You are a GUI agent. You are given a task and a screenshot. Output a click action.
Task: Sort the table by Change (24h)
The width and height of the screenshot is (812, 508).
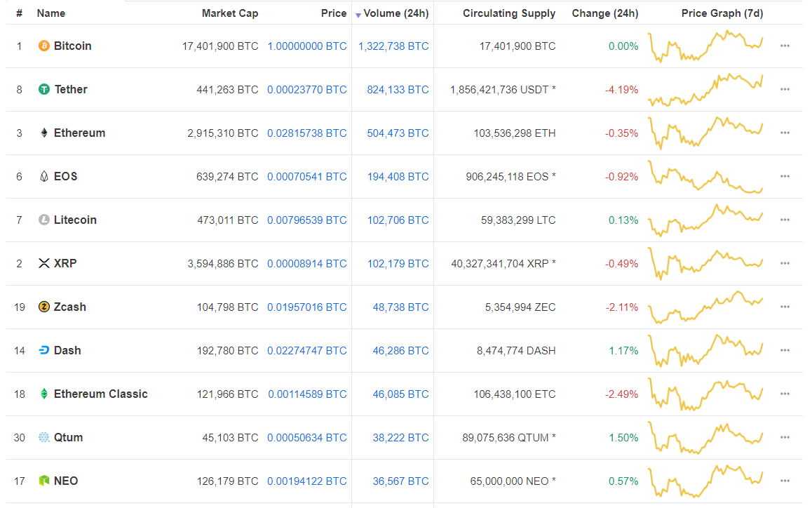tap(604, 13)
